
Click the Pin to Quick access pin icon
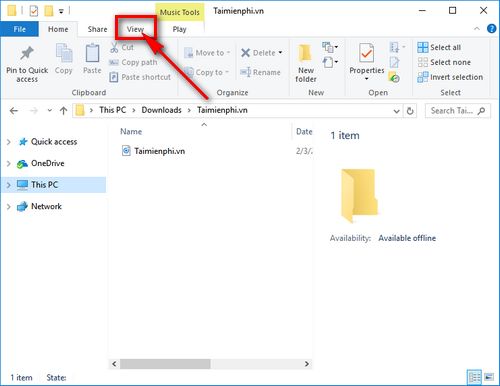tap(27, 53)
